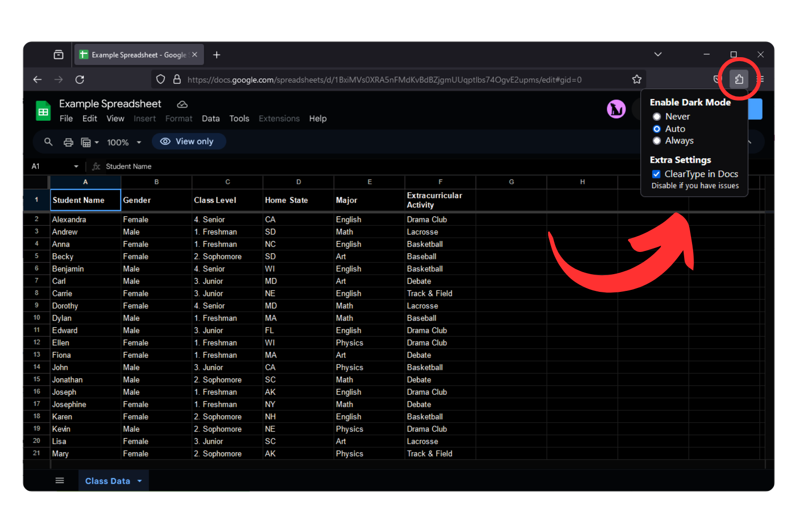Open the all sheets list icon
The height and width of the screenshot is (532, 798).
pyautogui.click(x=60, y=481)
